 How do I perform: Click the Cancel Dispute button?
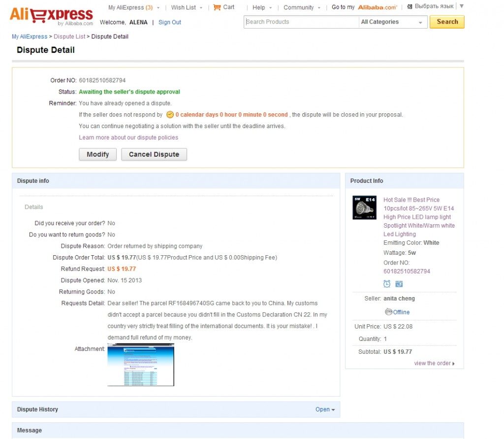[154, 154]
